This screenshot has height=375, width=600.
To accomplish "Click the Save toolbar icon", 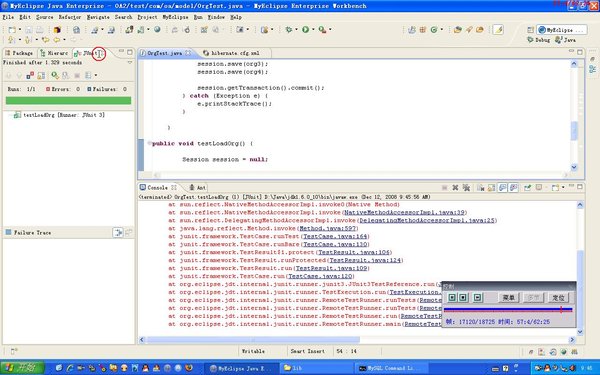I will click(x=29, y=30).
